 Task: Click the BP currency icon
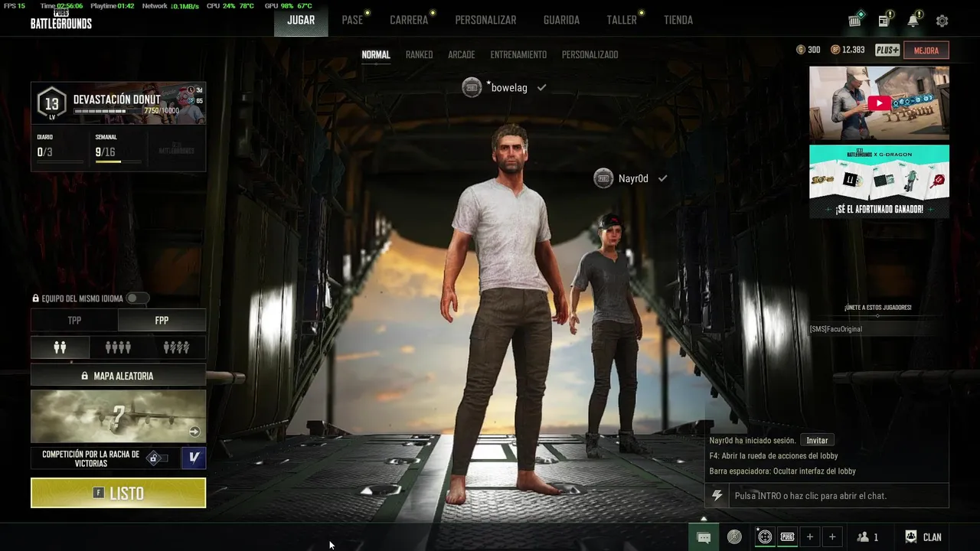click(x=835, y=50)
